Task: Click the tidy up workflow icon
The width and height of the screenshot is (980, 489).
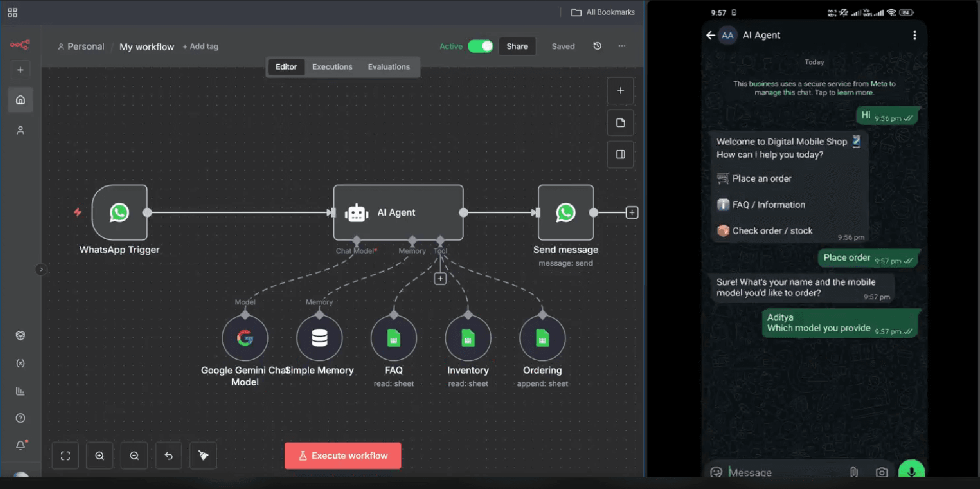Action: (203, 456)
